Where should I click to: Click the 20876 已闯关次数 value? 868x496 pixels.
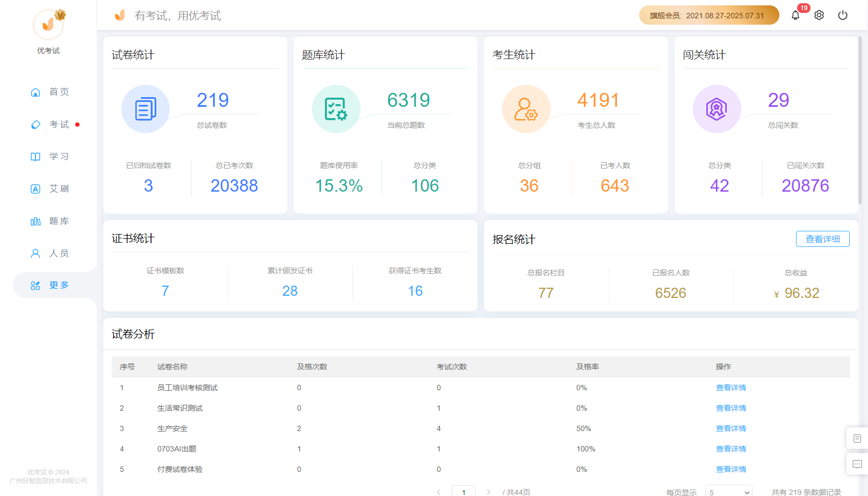(805, 186)
